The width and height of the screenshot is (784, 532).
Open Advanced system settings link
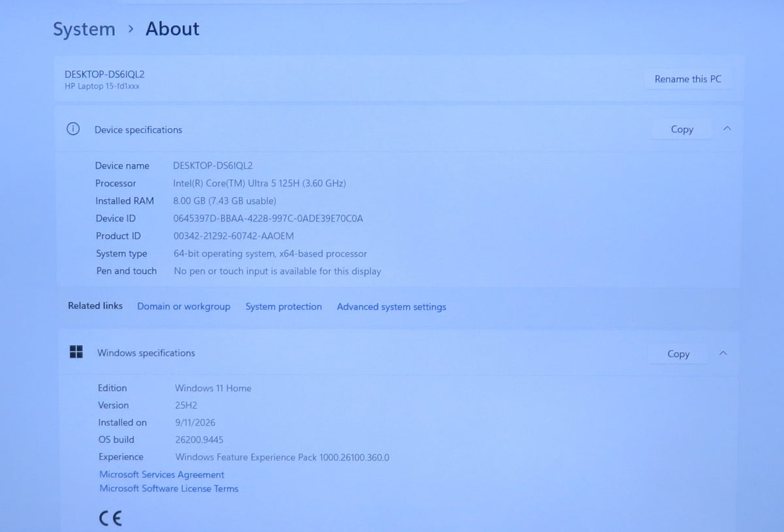pos(391,307)
